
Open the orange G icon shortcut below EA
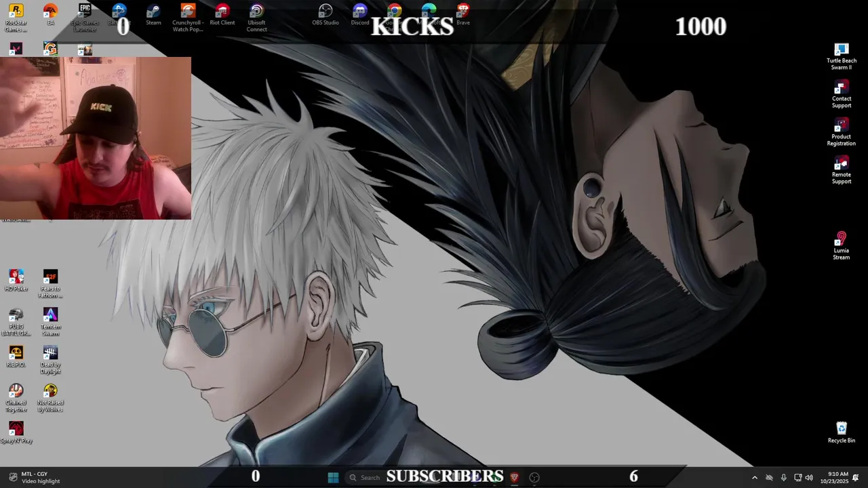(50, 49)
